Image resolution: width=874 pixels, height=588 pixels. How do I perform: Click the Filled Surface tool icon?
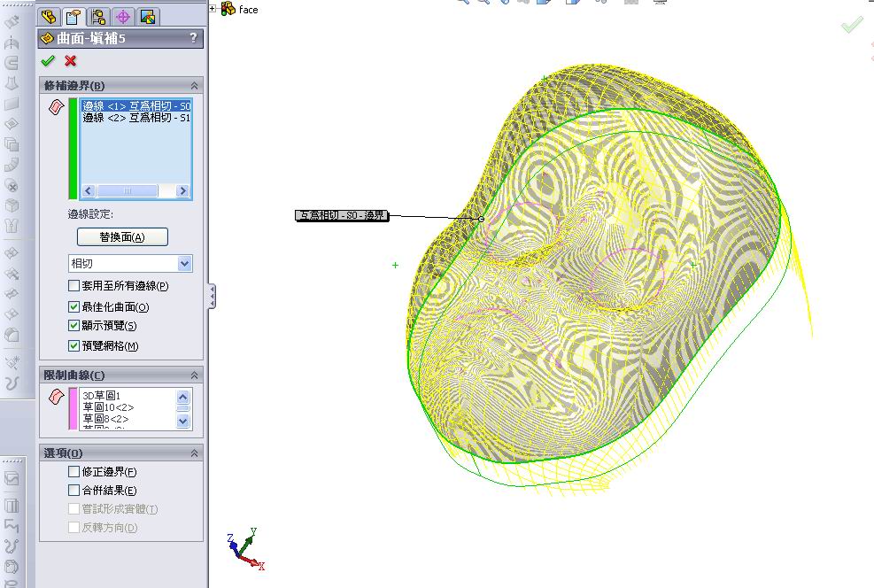(12, 124)
